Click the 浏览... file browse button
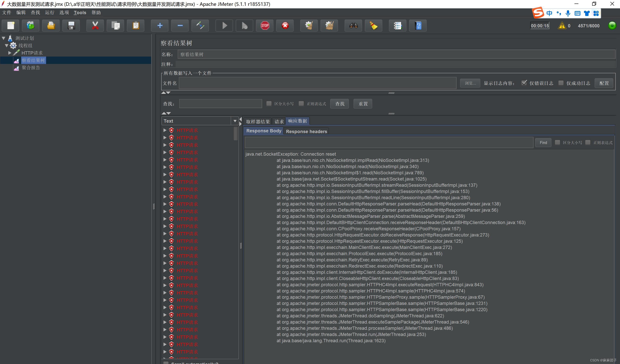This screenshot has height=364, width=620. [470, 83]
